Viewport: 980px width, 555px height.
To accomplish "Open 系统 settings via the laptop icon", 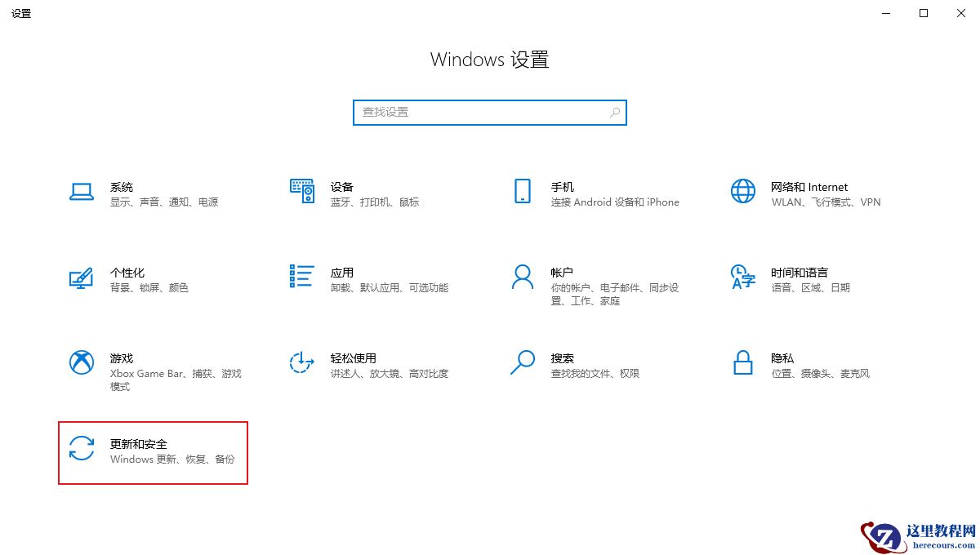I will 82,193.
